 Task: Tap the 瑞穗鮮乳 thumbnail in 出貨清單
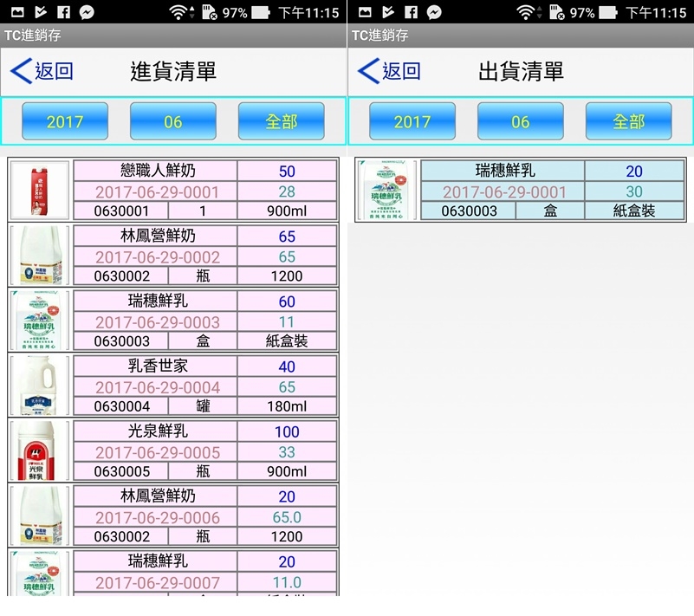click(x=387, y=191)
